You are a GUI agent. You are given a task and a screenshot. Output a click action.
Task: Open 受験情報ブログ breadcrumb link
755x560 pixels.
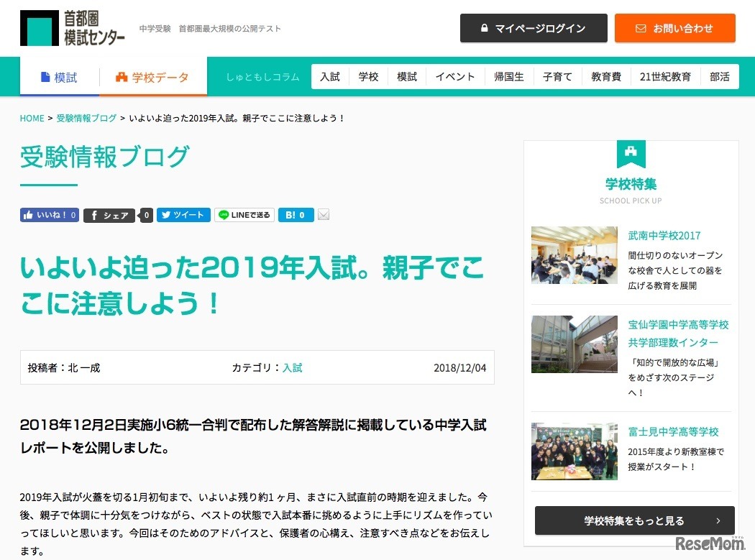pyautogui.click(x=86, y=118)
